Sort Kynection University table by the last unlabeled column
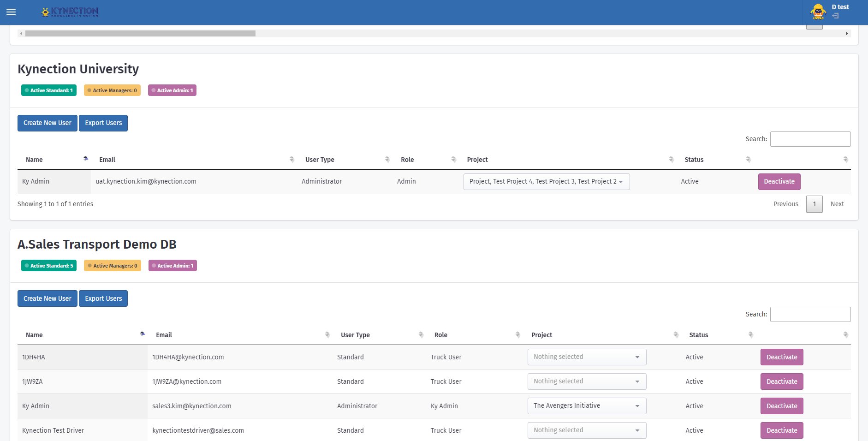The width and height of the screenshot is (868, 441). coord(802,160)
